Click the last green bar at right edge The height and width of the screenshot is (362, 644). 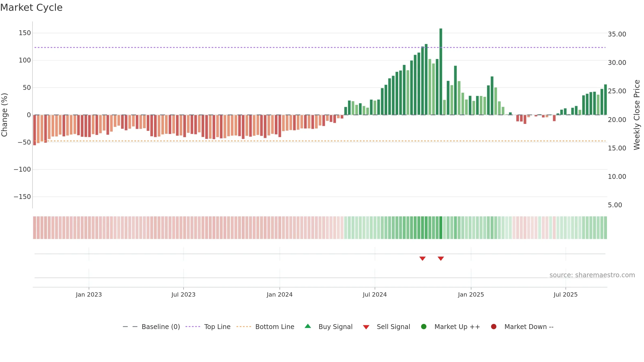tap(605, 100)
